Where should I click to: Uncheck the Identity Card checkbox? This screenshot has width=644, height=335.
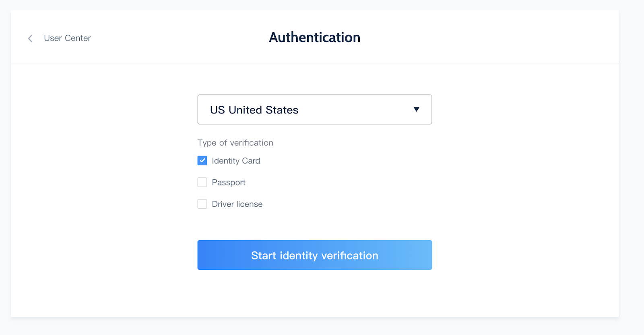[202, 161]
